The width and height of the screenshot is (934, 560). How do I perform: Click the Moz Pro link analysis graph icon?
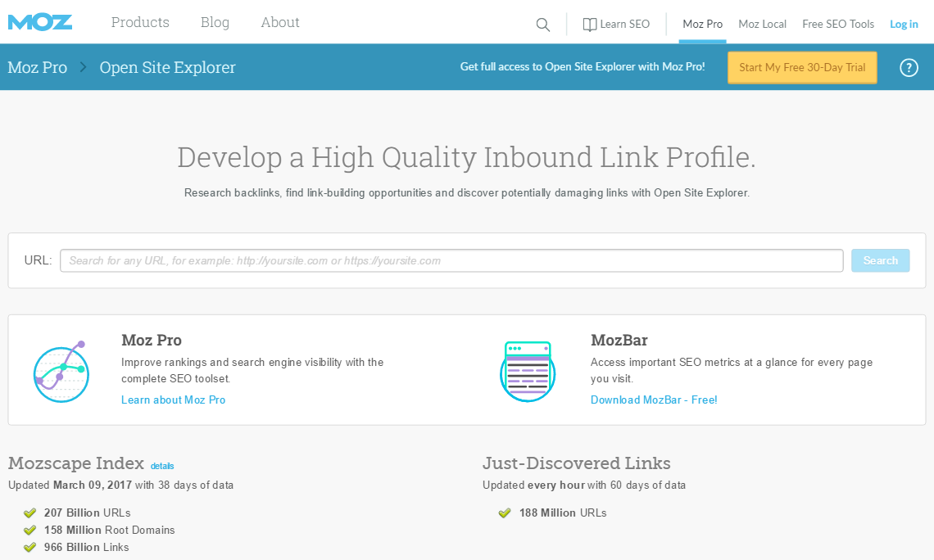pyautogui.click(x=61, y=370)
